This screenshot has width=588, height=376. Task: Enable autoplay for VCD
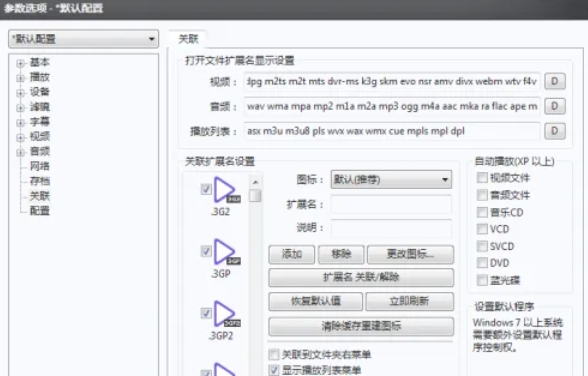click(482, 229)
